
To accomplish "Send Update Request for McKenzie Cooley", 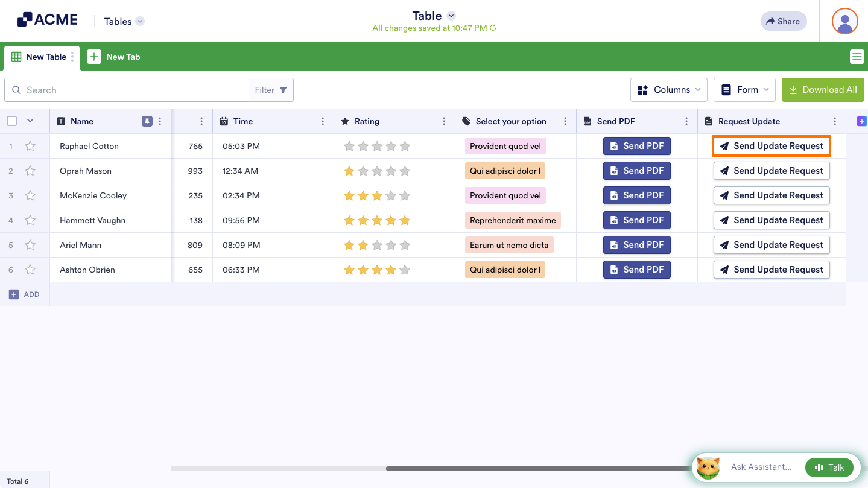I will (771, 195).
